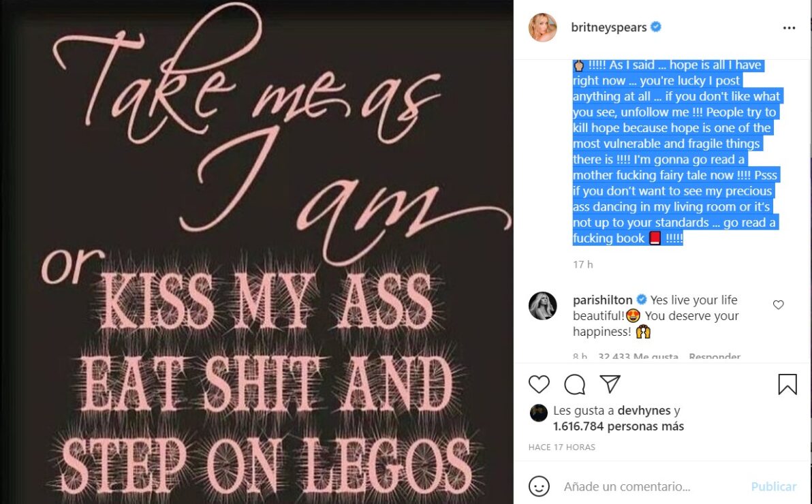The image size is (812, 504).
Task: Open the three-dots more options menu
Action: coord(789,28)
